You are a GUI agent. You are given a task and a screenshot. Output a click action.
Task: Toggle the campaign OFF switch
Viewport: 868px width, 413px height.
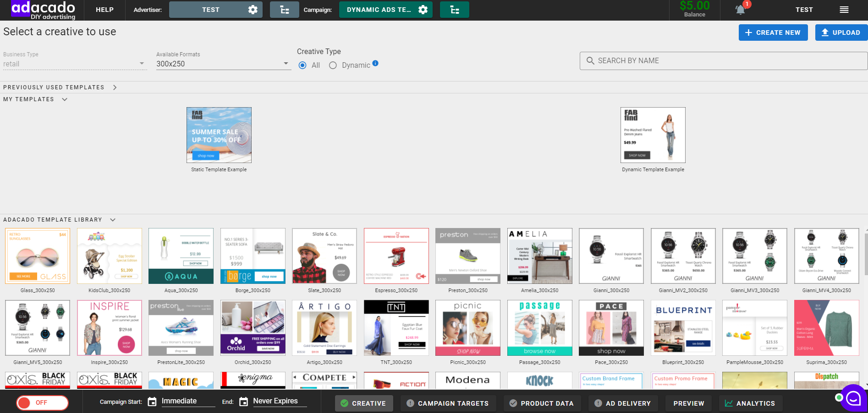click(x=42, y=403)
